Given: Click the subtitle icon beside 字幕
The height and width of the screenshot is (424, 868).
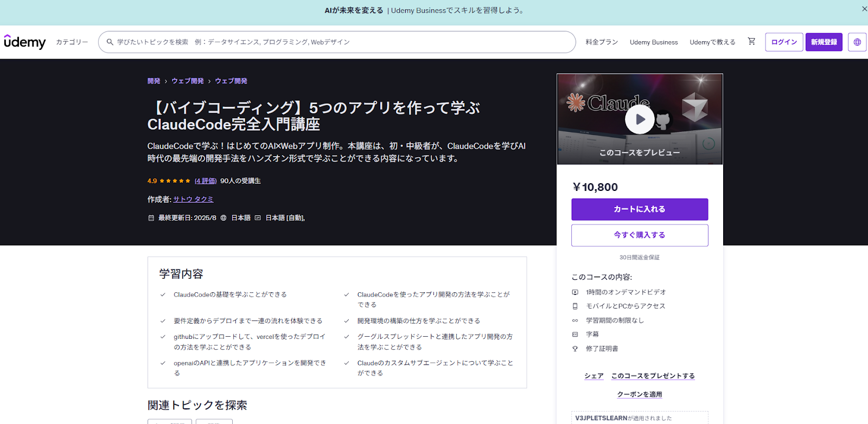Looking at the screenshot, I should pyautogui.click(x=575, y=335).
